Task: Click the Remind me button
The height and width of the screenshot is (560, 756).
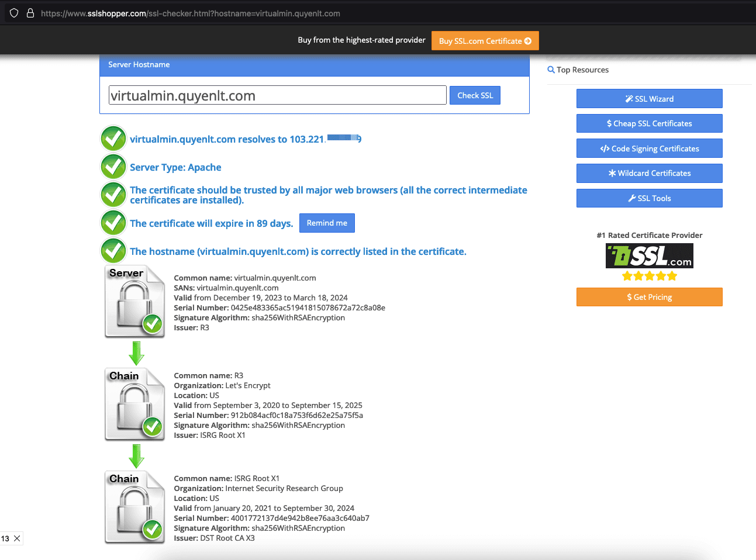Action: 327,223
